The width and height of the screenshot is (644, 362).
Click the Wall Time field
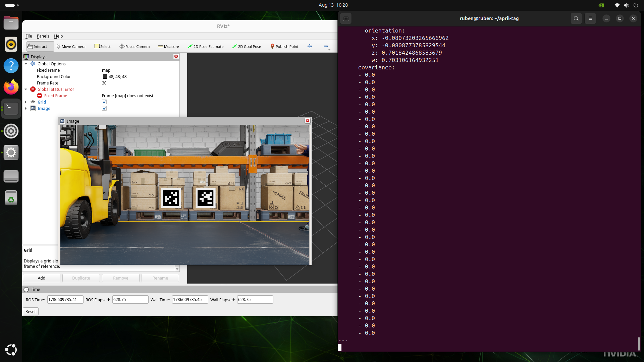coord(190,299)
